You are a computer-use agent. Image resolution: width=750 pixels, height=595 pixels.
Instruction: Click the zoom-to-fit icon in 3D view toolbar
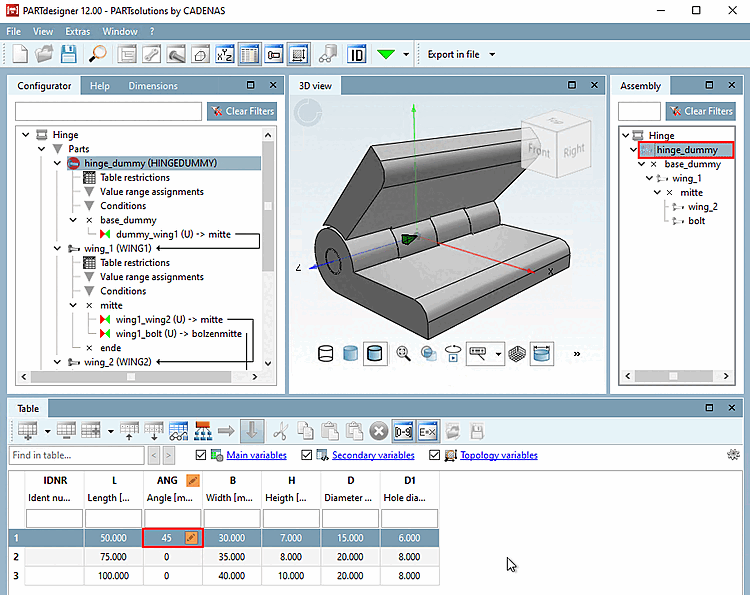(x=404, y=353)
